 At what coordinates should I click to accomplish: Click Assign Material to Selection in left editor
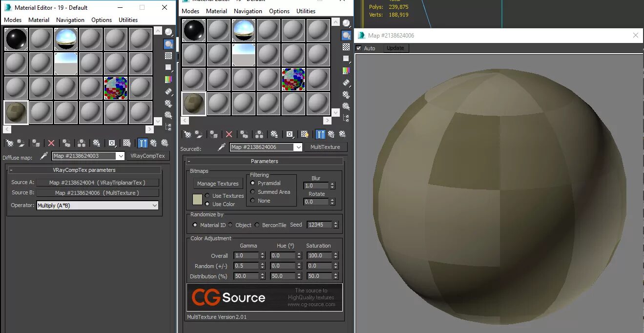[36, 143]
